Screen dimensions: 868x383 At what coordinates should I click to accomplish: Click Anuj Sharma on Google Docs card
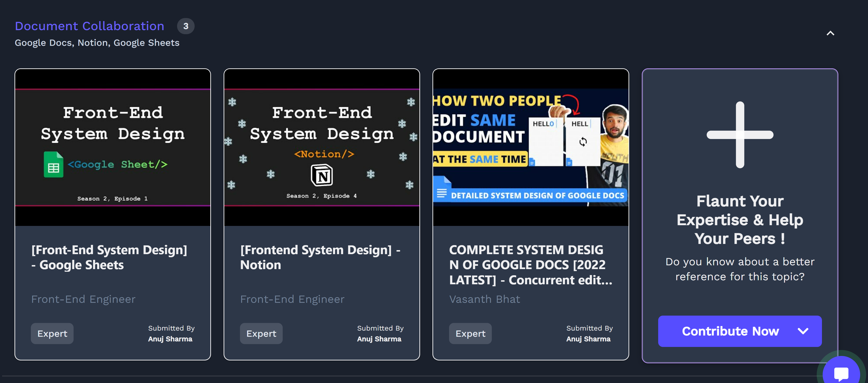tap(588, 339)
